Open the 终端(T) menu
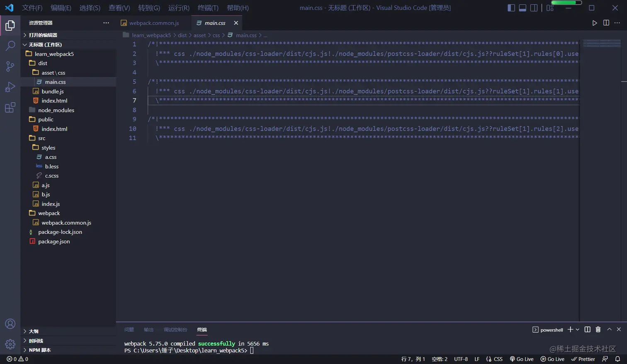Viewport: 627px width, 364px height. 208,8
